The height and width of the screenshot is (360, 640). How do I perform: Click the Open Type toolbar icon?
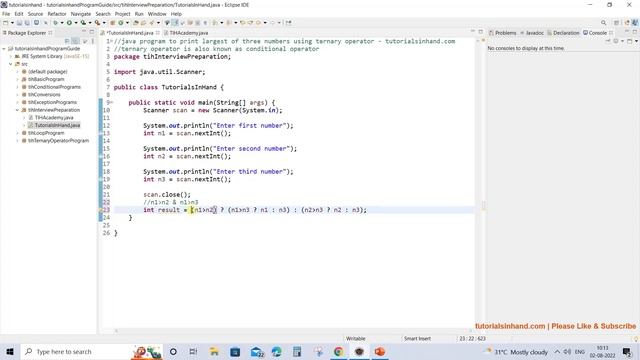pyautogui.click(x=135, y=23)
